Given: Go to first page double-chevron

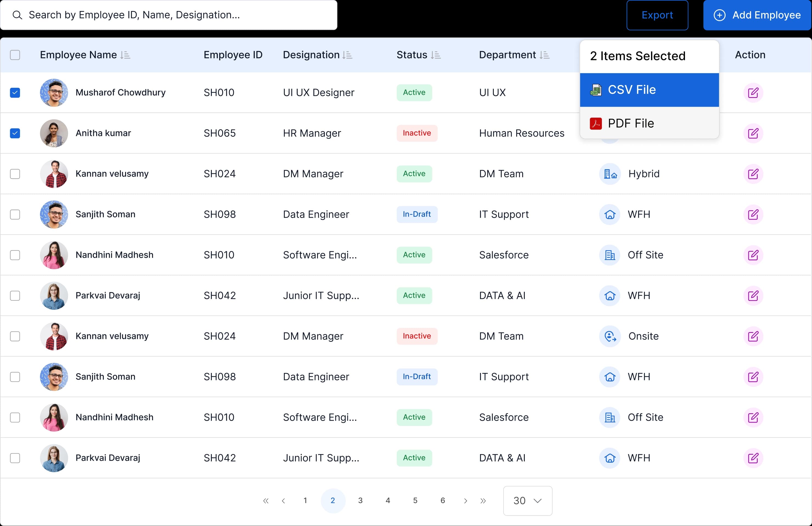Looking at the screenshot, I should [266, 500].
